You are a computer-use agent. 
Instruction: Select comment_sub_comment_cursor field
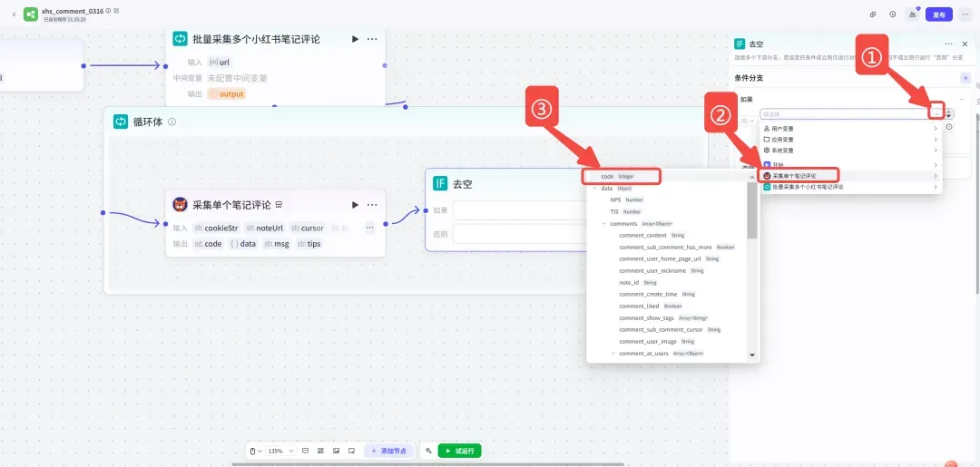coord(670,329)
